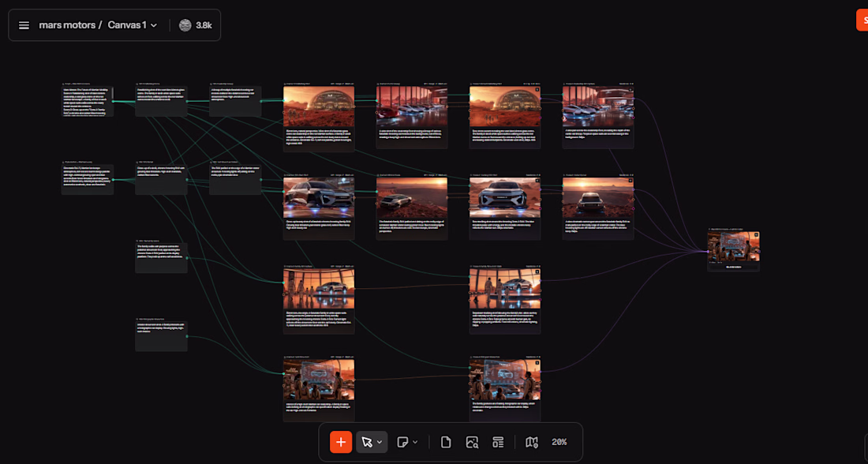
Task: Select caption under front-view hovering SUV
Action: pyautogui.click(x=505, y=224)
